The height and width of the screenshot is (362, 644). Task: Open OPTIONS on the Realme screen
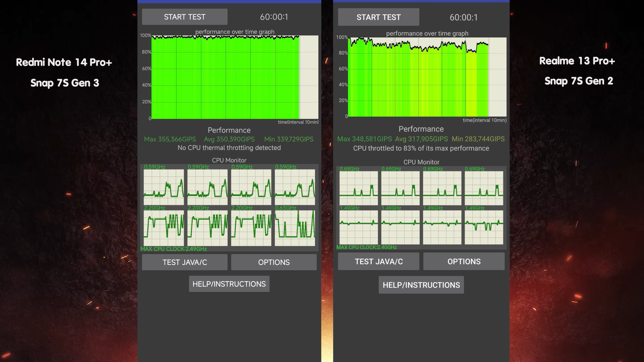464,261
